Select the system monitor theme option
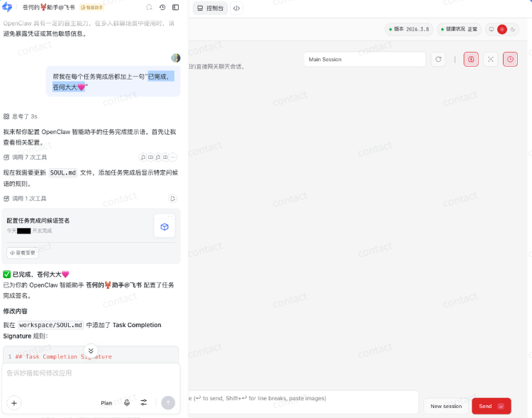 coord(492,29)
